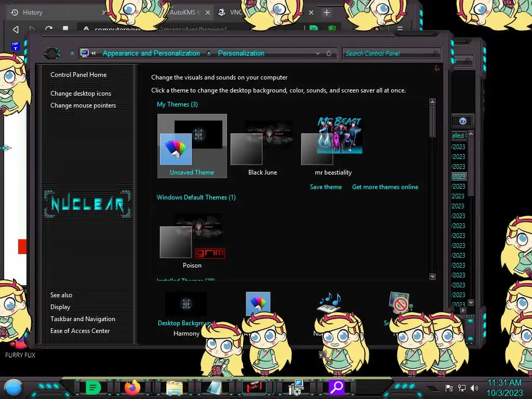Open Taskbar and Navigation link

[x=83, y=319]
